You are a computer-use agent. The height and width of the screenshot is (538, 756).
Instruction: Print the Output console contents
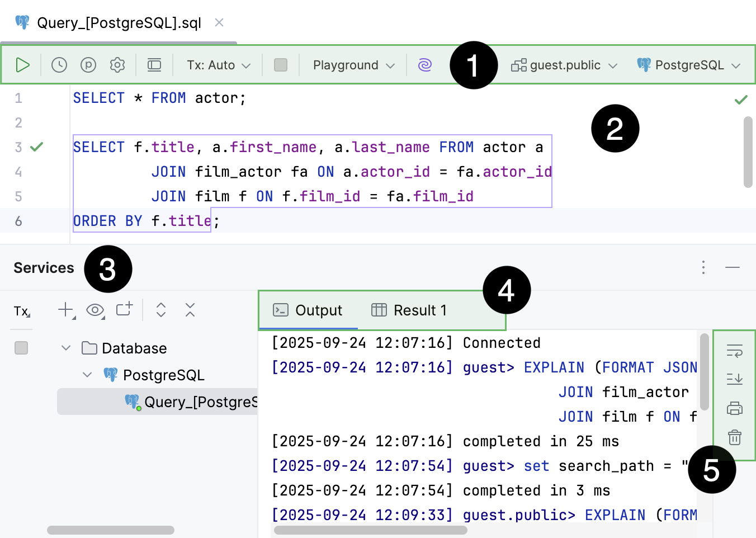[x=734, y=408]
